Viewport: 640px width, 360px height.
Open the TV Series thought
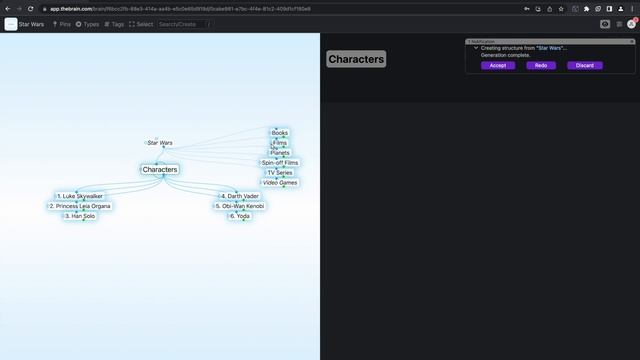tap(280, 173)
